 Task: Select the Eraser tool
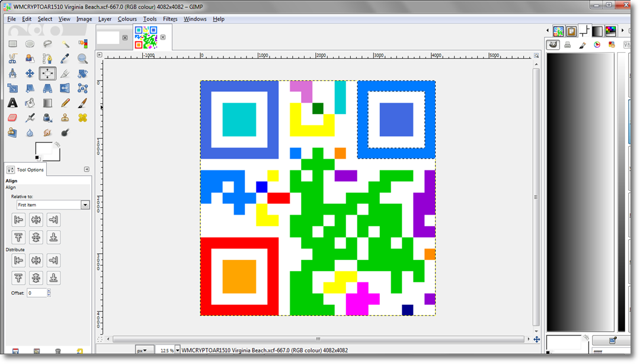pyautogui.click(x=12, y=118)
